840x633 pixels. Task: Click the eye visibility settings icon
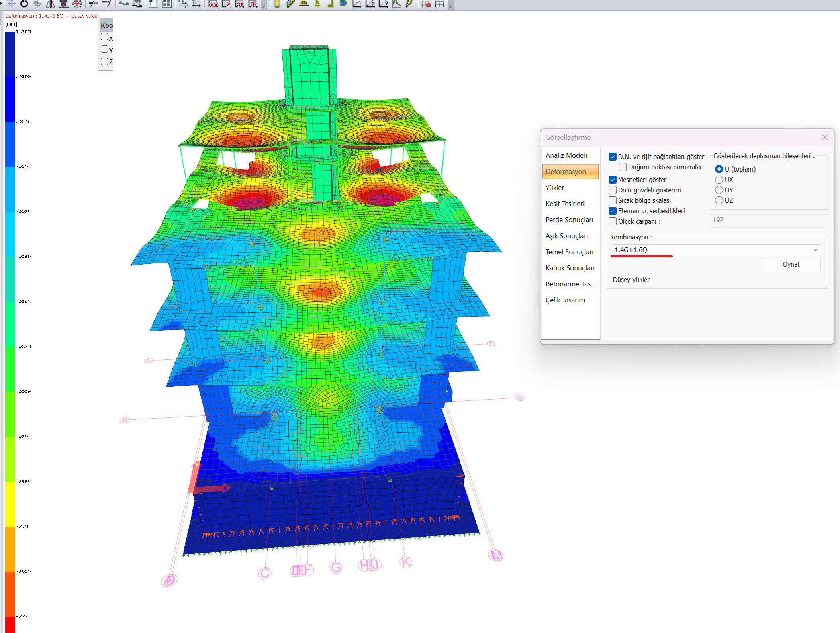137,4
